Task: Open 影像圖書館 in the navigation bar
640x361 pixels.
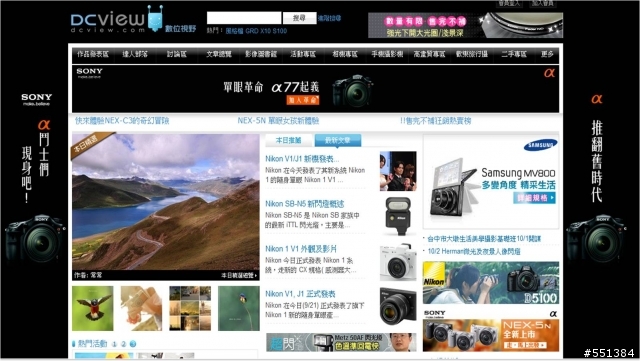Action: tap(261, 54)
